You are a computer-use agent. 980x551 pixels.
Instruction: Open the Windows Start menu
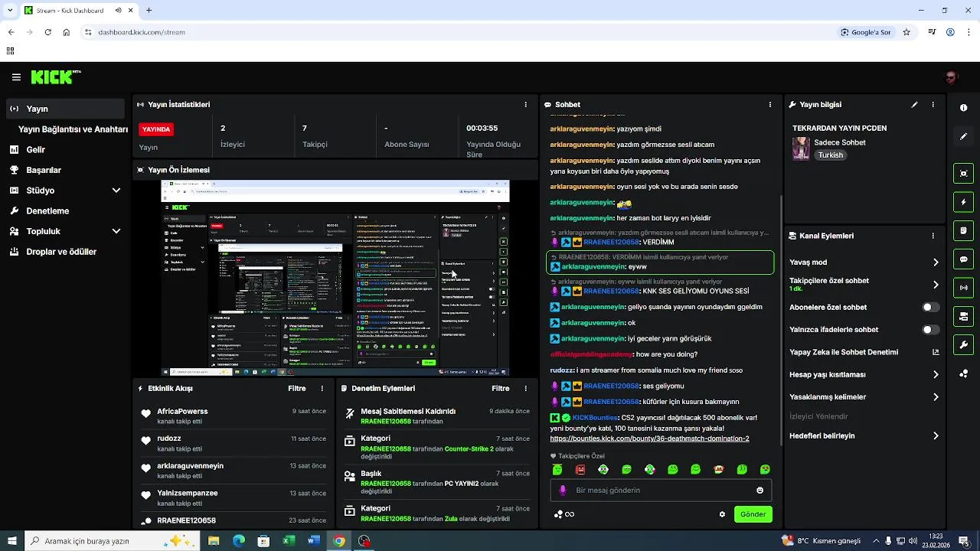(x=11, y=541)
